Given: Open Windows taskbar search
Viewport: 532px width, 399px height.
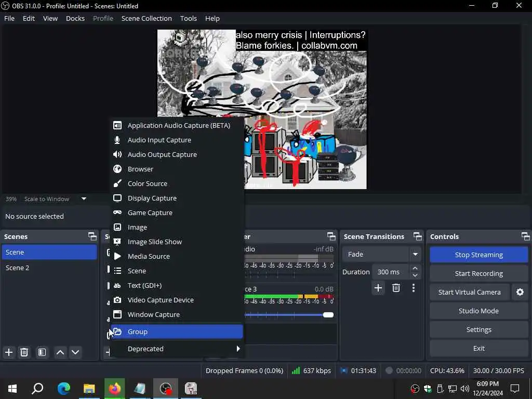Looking at the screenshot, I should pos(37,389).
